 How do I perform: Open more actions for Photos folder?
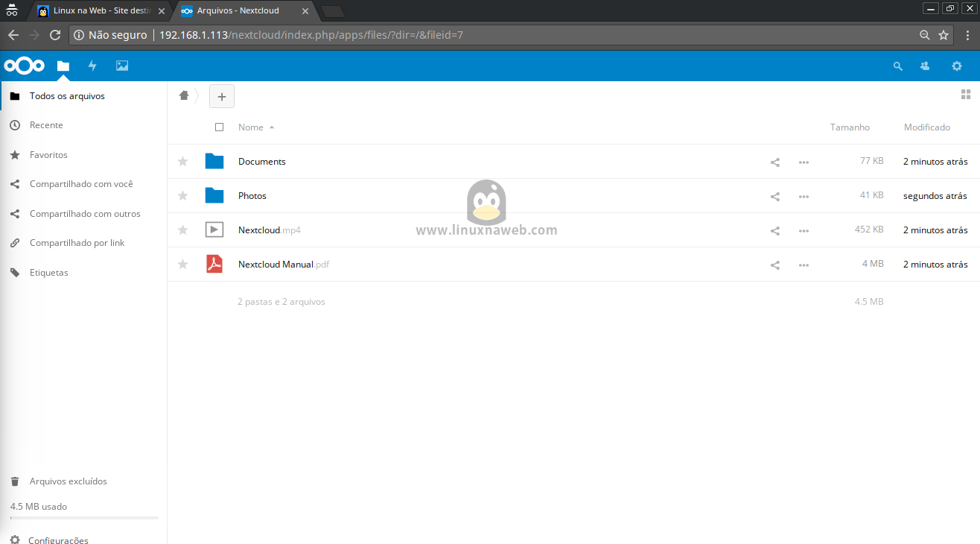(x=804, y=196)
